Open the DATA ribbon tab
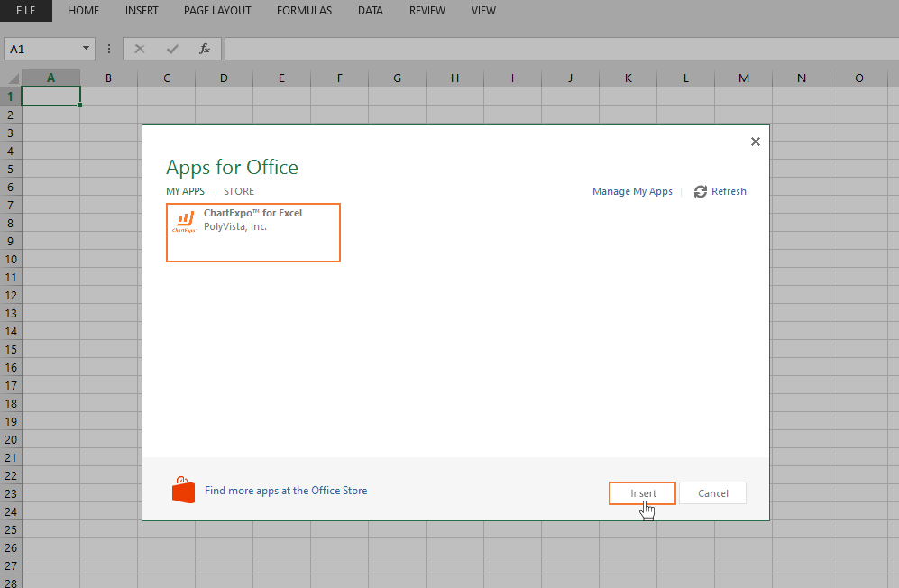This screenshot has height=588, width=899. 371,10
